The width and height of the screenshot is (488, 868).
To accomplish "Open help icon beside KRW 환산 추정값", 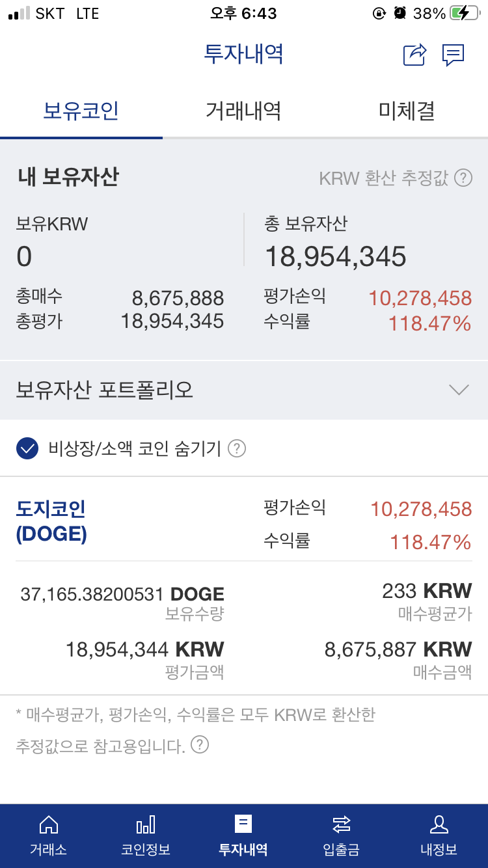I will 463,178.
